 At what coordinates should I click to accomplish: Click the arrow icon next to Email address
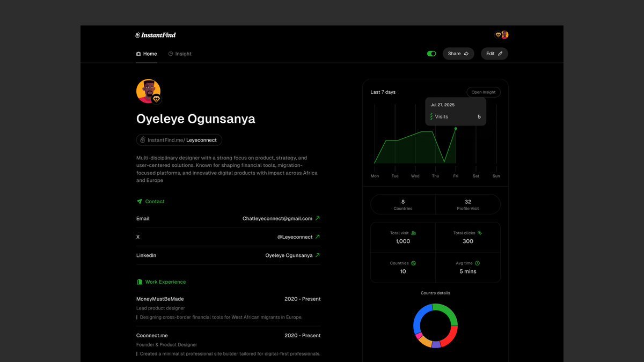click(318, 219)
